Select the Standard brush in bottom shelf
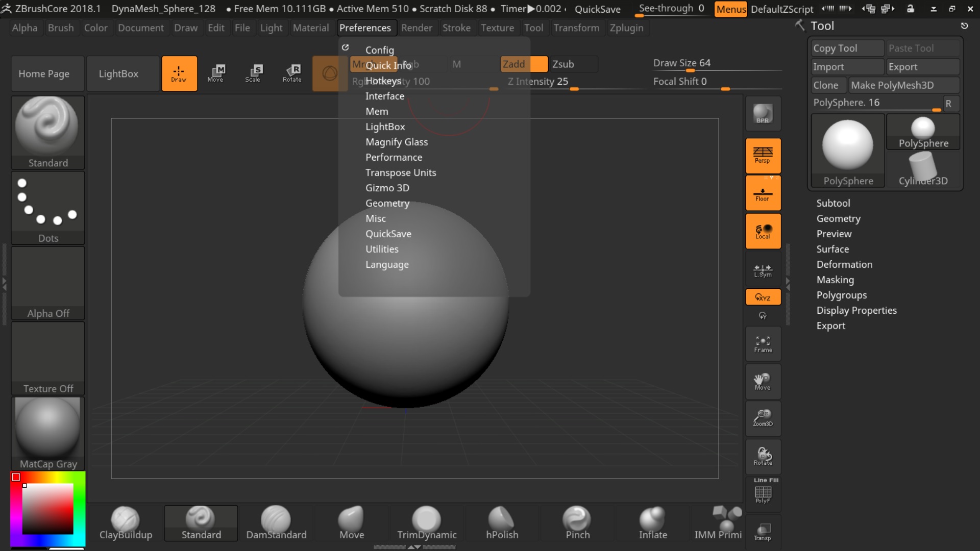Screen dimensions: 980x551 click(201, 523)
